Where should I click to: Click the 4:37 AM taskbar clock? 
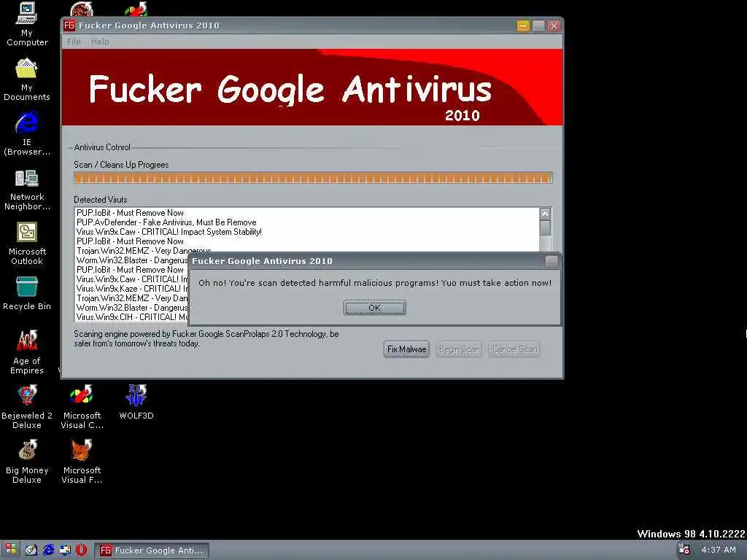(x=719, y=550)
